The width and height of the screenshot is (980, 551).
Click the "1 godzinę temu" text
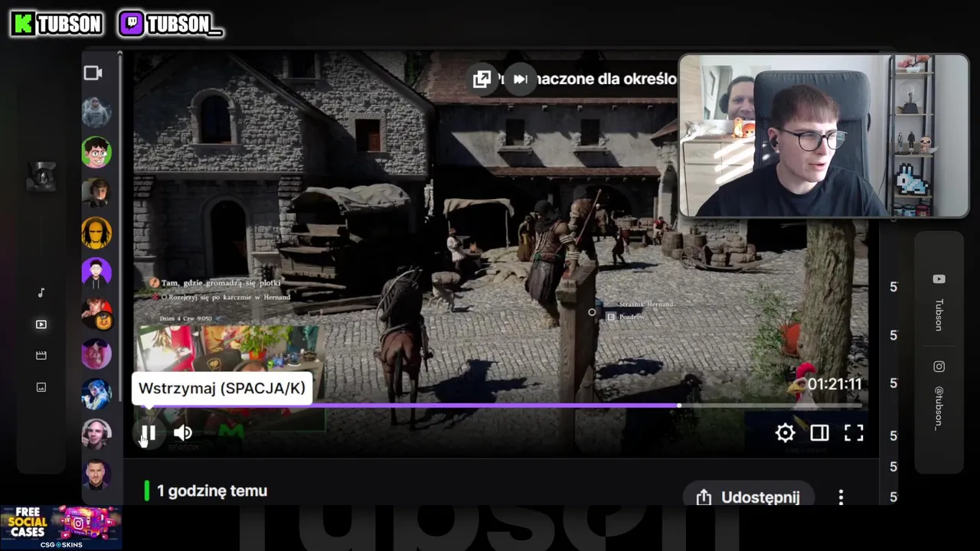tap(212, 491)
